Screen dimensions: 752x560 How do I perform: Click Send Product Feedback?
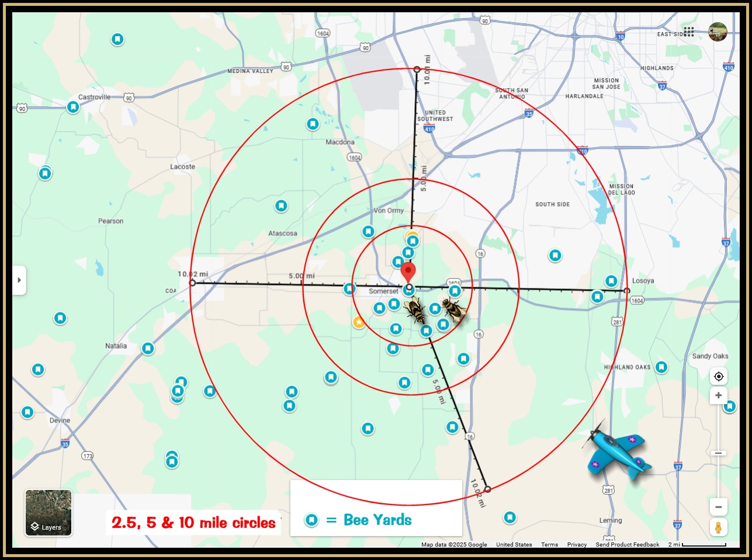627,544
